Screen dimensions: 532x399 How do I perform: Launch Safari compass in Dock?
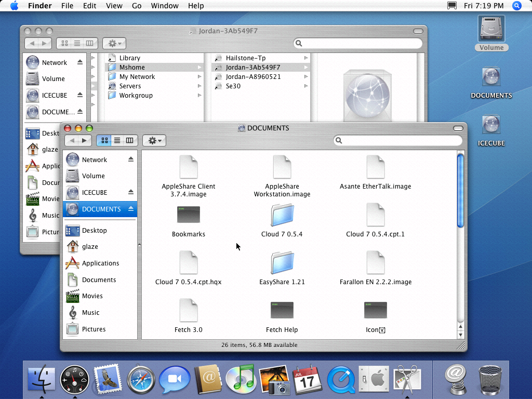click(x=141, y=379)
